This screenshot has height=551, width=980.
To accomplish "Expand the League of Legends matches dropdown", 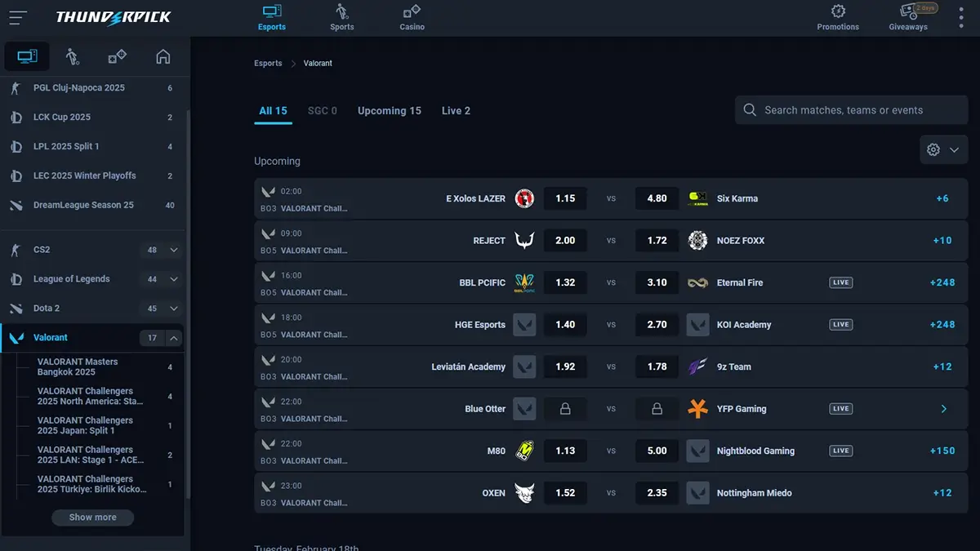I will click(174, 279).
